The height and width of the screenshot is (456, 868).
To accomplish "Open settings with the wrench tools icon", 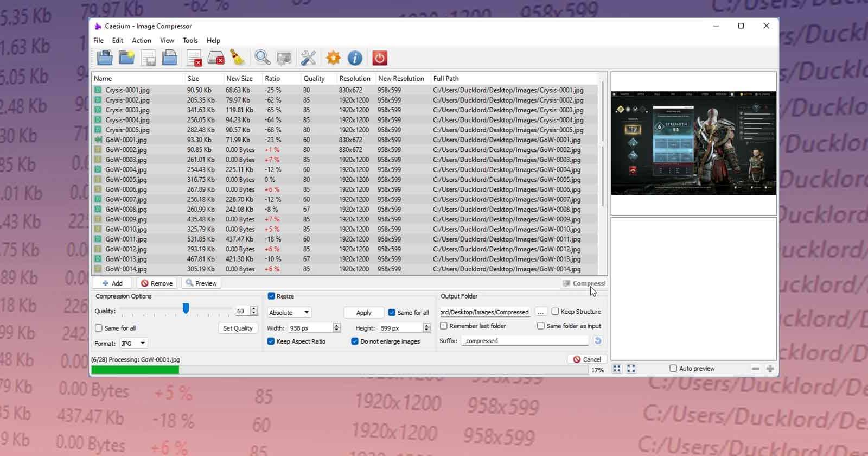I will (x=308, y=58).
